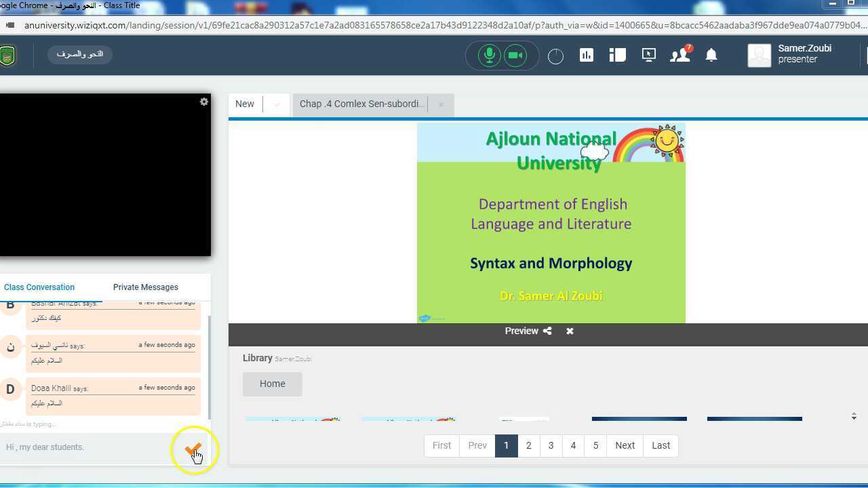Start screen sharing from toolbar

pyautogui.click(x=649, y=56)
